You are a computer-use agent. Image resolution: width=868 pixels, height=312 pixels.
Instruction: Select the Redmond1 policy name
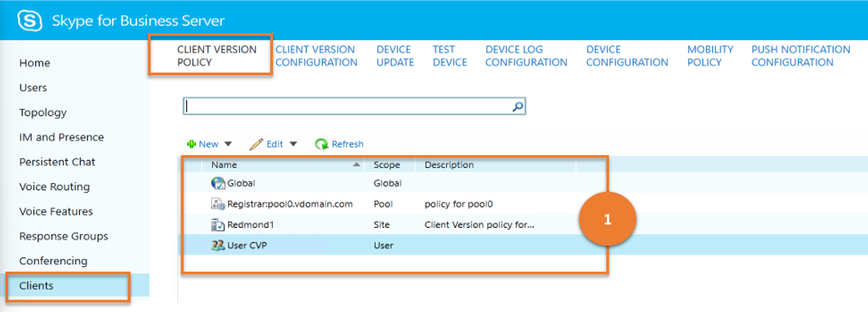(251, 225)
